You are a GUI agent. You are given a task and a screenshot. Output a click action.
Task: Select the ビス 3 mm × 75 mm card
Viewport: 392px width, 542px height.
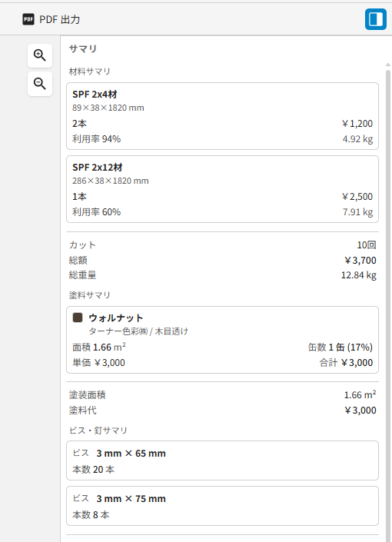pos(223,506)
